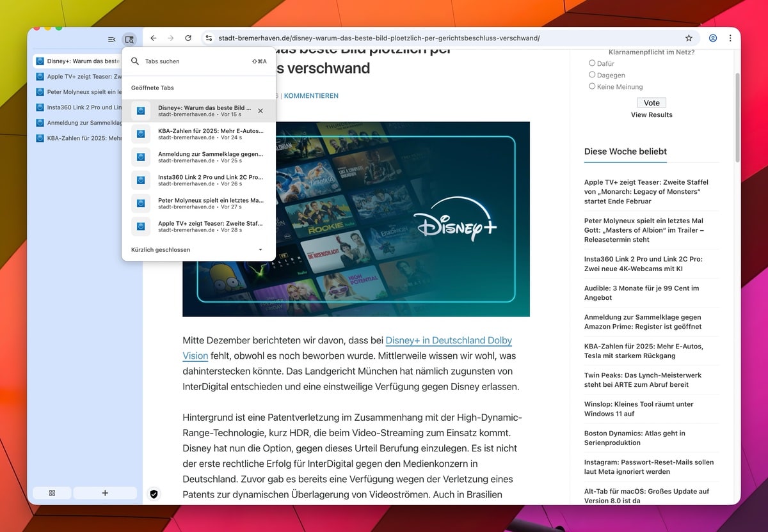Open Apple TV+ Monarch article in popular list
Viewport: 768px width, 532px height.
646,192
